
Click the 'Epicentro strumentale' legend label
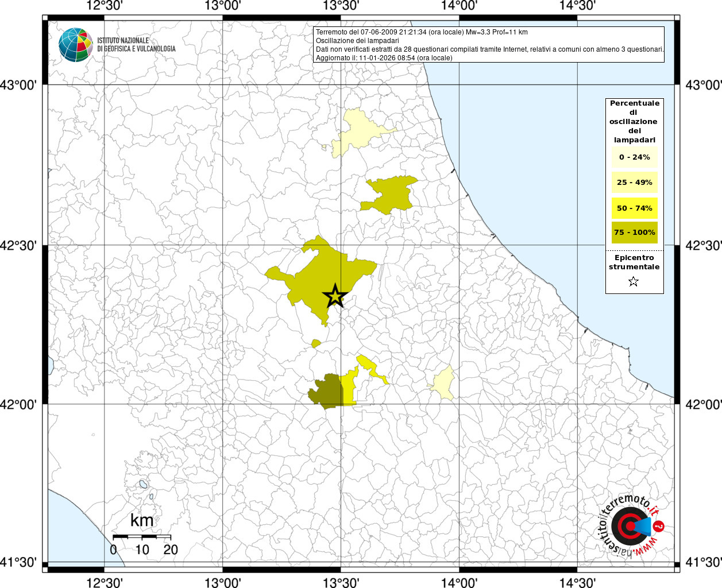(x=634, y=262)
